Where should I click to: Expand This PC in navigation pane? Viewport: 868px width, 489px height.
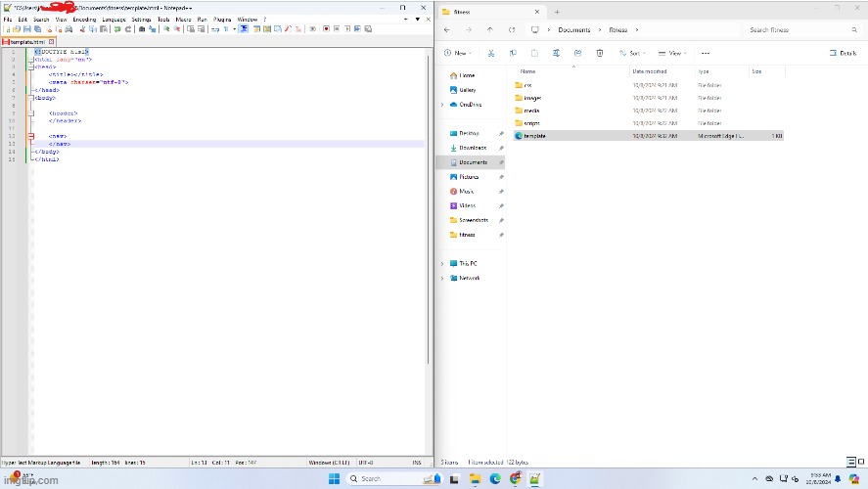coord(442,264)
